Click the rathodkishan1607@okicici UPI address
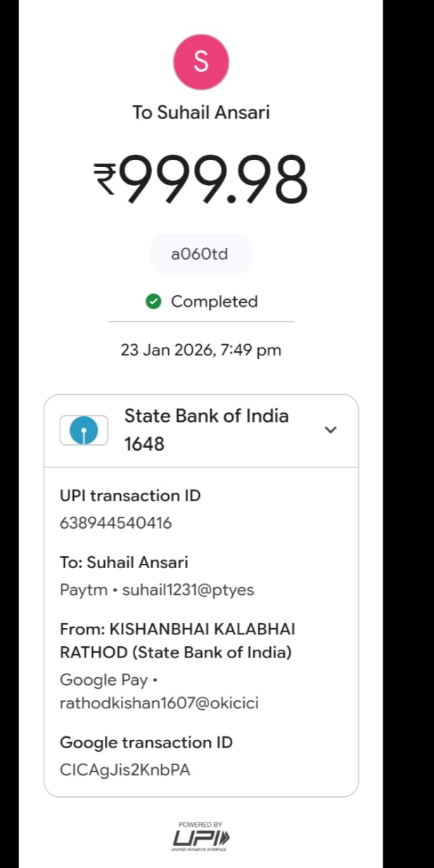Viewport: 434px width, 868px height. 159,703
